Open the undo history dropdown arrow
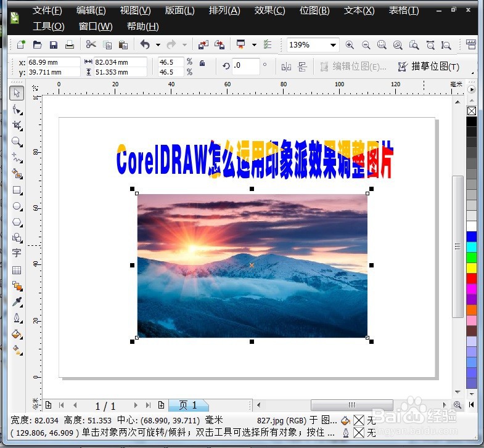The height and width of the screenshot is (448, 484). click(x=158, y=45)
